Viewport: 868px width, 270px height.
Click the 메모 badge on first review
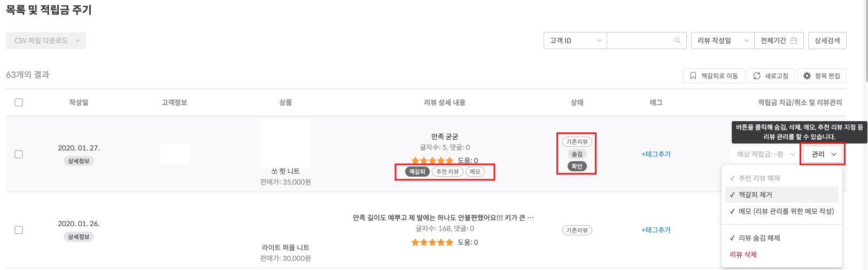[x=475, y=171]
